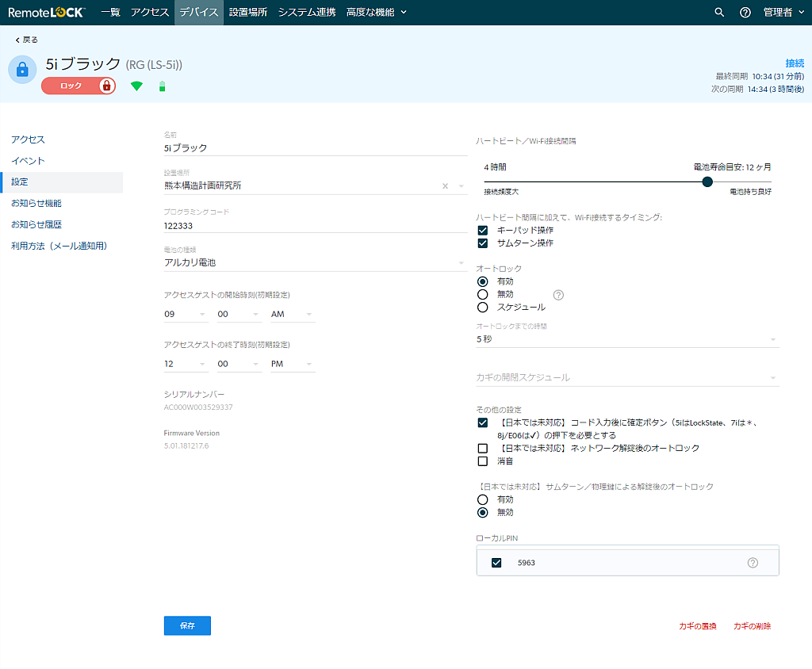
Task: Open デバイス in top navigation
Action: [199, 13]
